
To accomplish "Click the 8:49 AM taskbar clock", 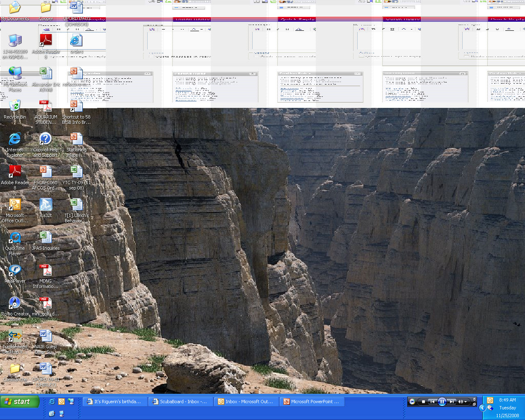I will (507, 400).
